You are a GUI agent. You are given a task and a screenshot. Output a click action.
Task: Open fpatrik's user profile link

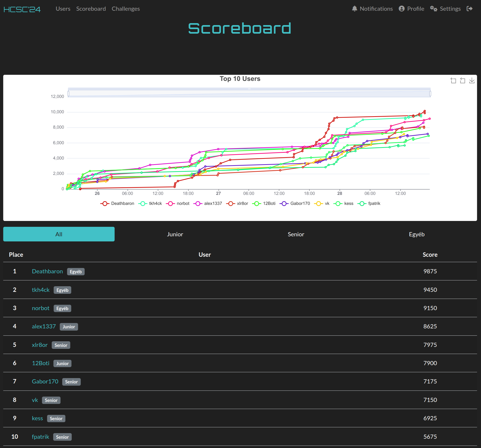[x=40, y=437]
